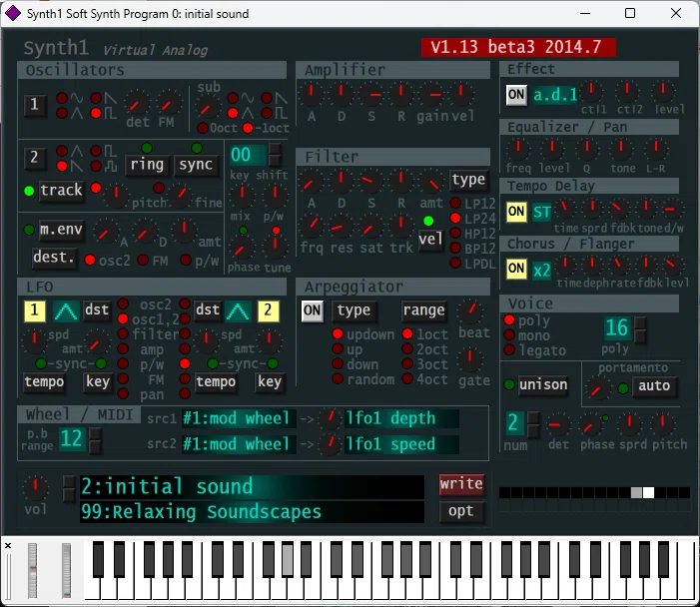Select LFO 2 triangle waveform icon
The width and height of the screenshot is (700, 607).
238,310
